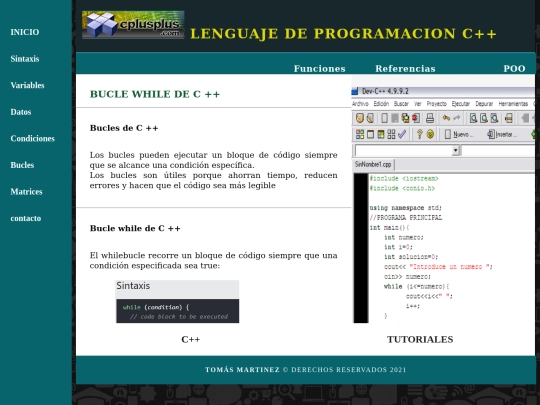Expand the class browser dropdown arrow in Dev-C++
The height and width of the screenshot is (405, 540).
[x=456, y=150]
